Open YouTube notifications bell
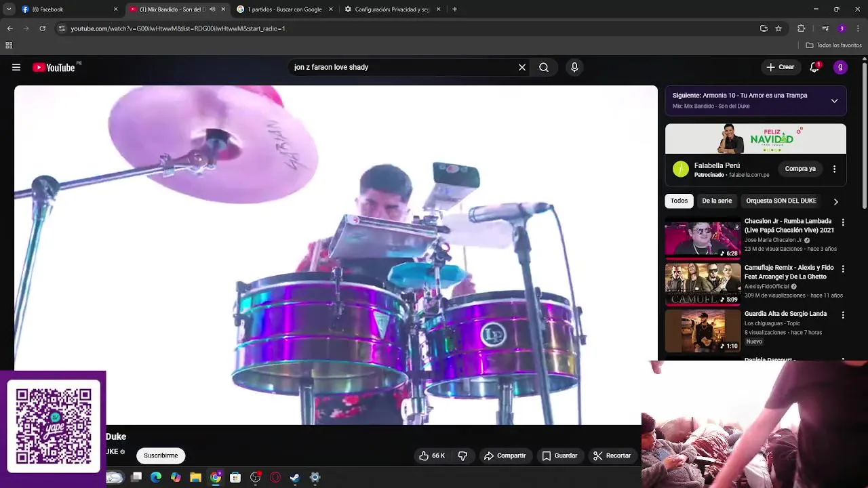Viewport: 868px width, 488px height. click(x=814, y=67)
